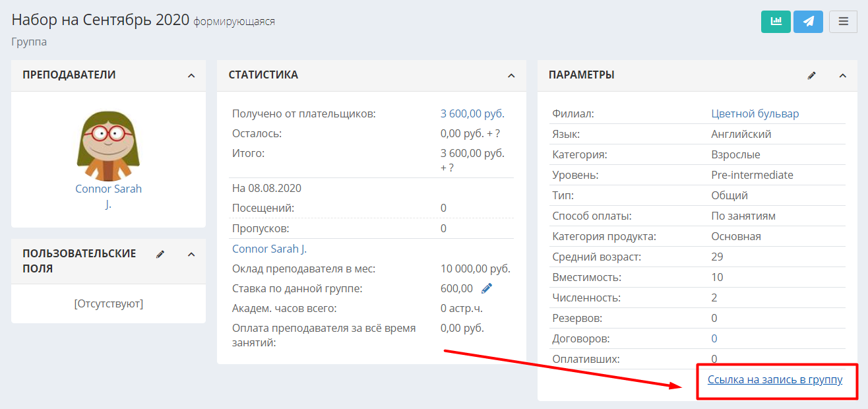Edit parameters with the pencil icon
Viewport: 868px width, 409px height.
(x=812, y=76)
